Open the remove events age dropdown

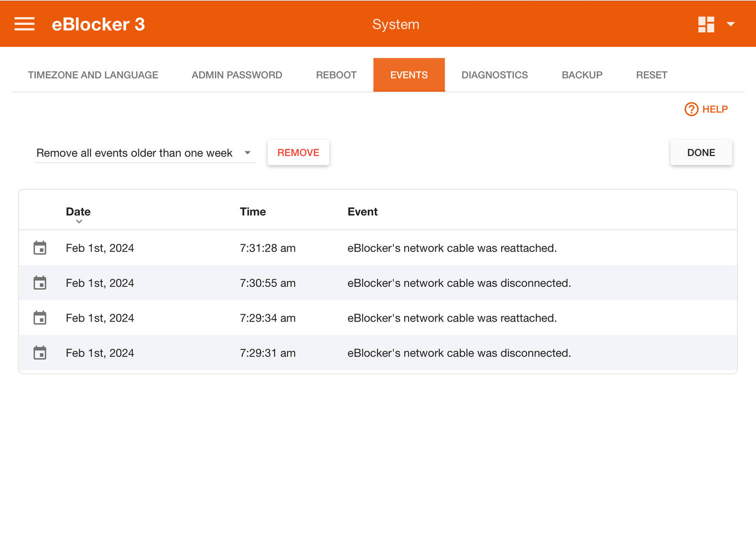pyautogui.click(x=145, y=153)
